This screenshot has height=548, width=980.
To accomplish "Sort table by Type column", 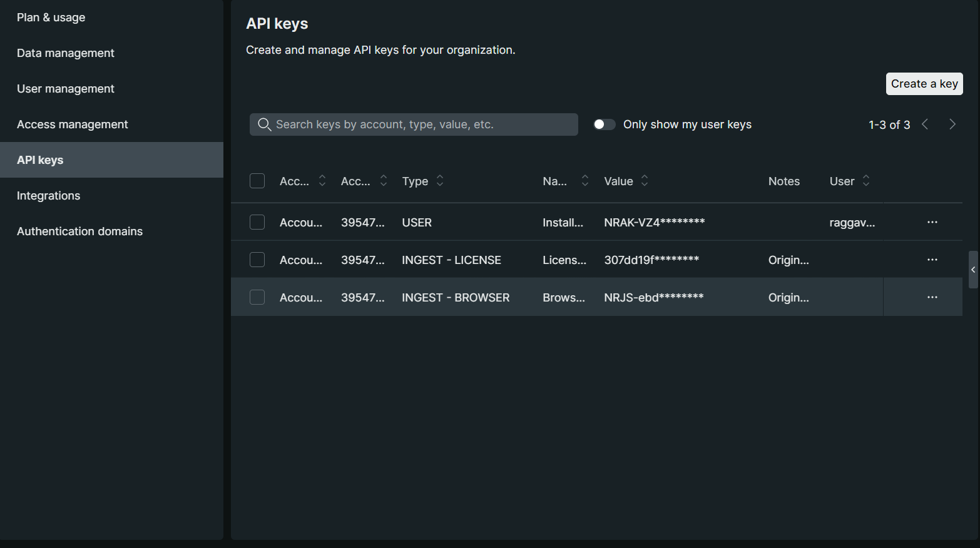I will [440, 181].
